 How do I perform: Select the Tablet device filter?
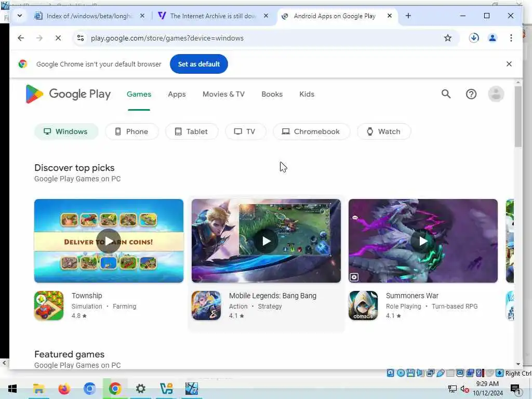click(192, 131)
